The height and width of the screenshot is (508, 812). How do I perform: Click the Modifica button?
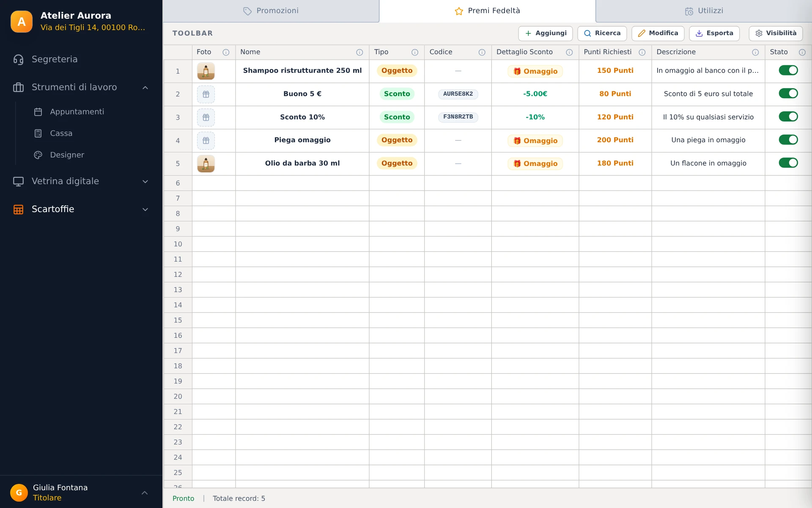pyautogui.click(x=658, y=33)
